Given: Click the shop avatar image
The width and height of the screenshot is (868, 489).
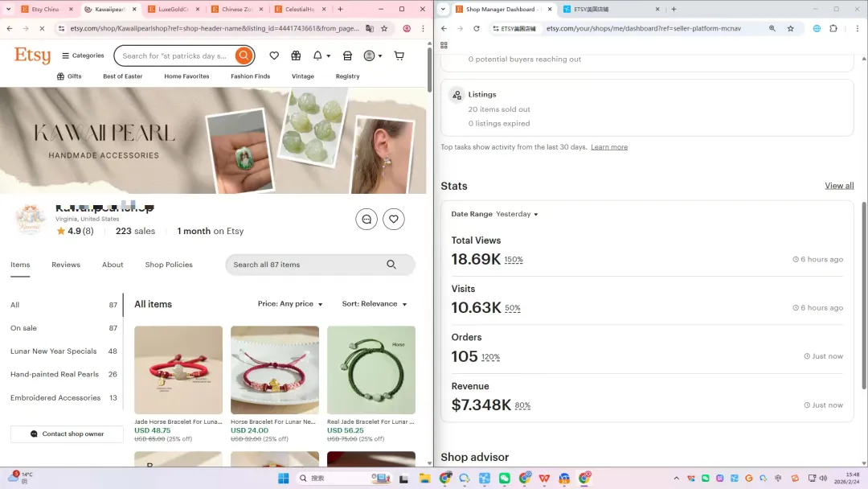Looking at the screenshot, I should [x=31, y=220].
